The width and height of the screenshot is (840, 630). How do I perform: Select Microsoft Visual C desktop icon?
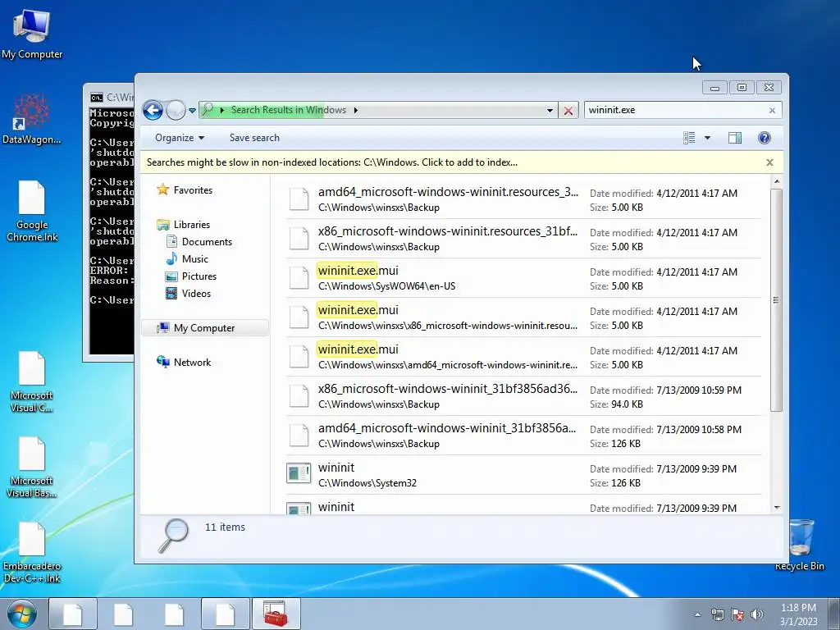click(32, 381)
